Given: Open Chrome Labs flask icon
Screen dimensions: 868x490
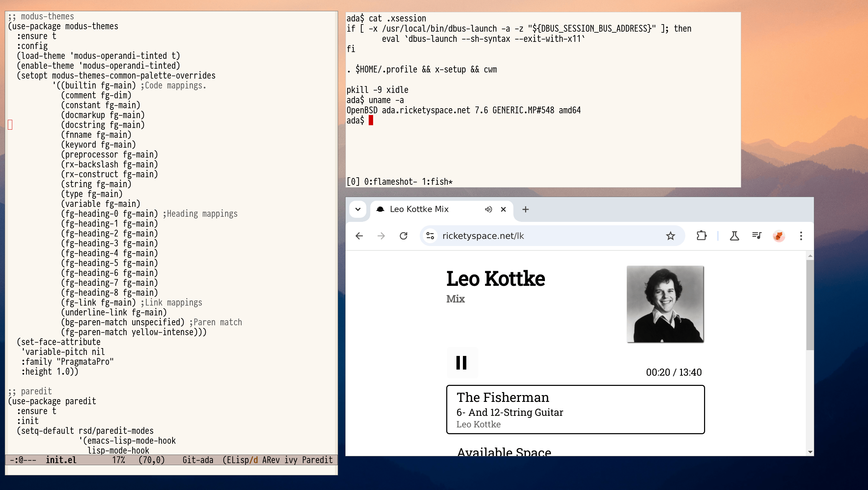Looking at the screenshot, I should (x=734, y=236).
